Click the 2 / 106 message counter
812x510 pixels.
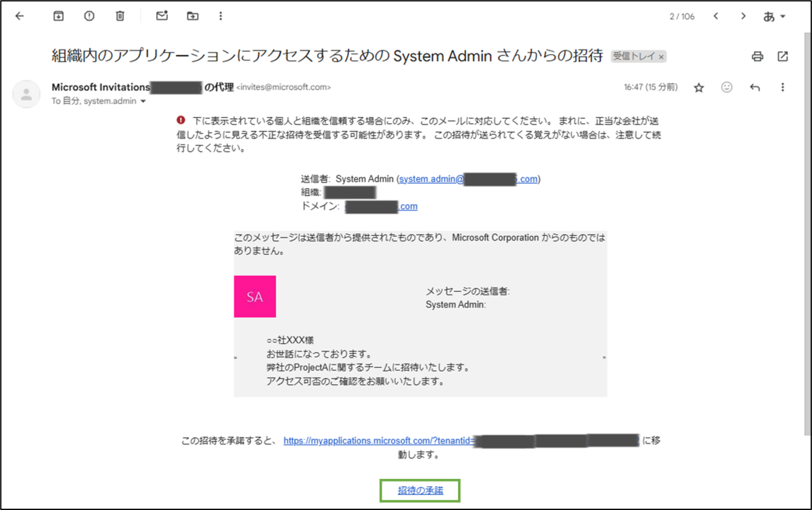coord(681,16)
